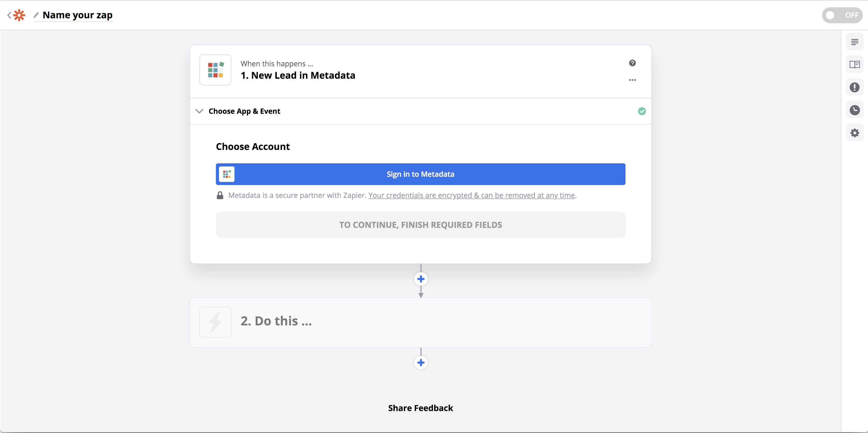Open the step three-dots options menu
Image resolution: width=868 pixels, height=433 pixels.
tap(632, 80)
